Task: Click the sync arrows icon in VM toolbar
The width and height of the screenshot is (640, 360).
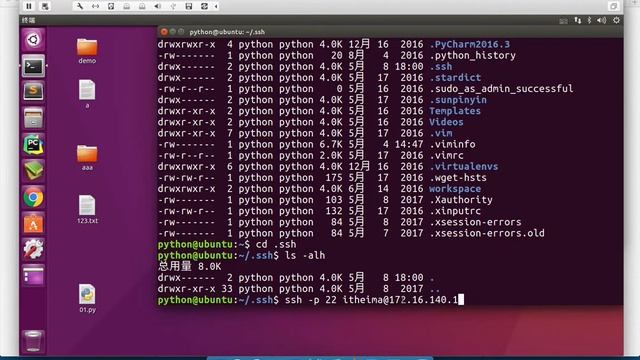Action: [204, 6]
